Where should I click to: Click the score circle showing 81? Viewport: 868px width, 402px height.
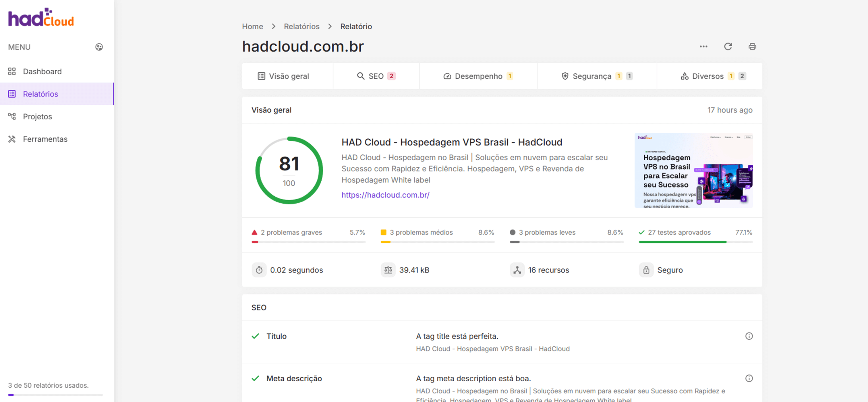[289, 171]
